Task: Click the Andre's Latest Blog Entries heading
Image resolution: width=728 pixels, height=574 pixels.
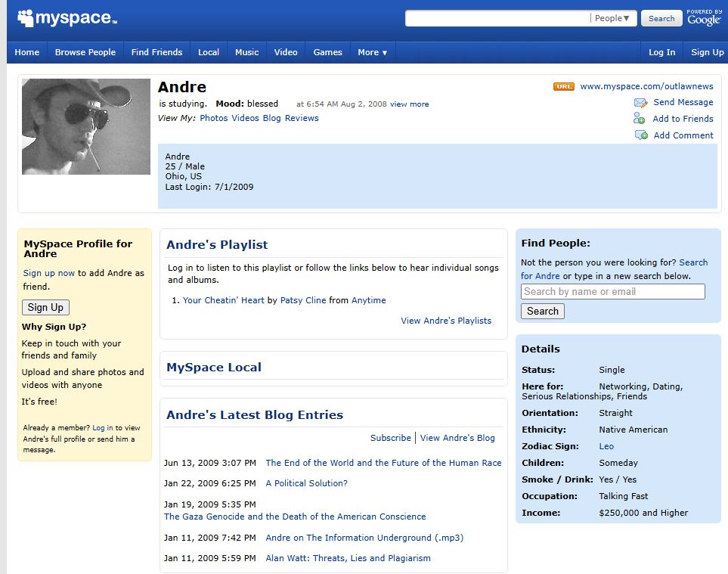Action: pyautogui.click(x=255, y=414)
